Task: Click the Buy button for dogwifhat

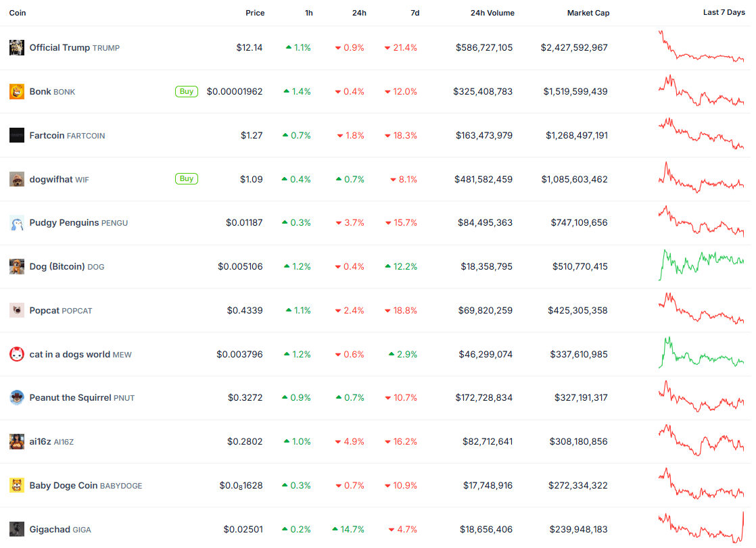Action: coord(187,179)
